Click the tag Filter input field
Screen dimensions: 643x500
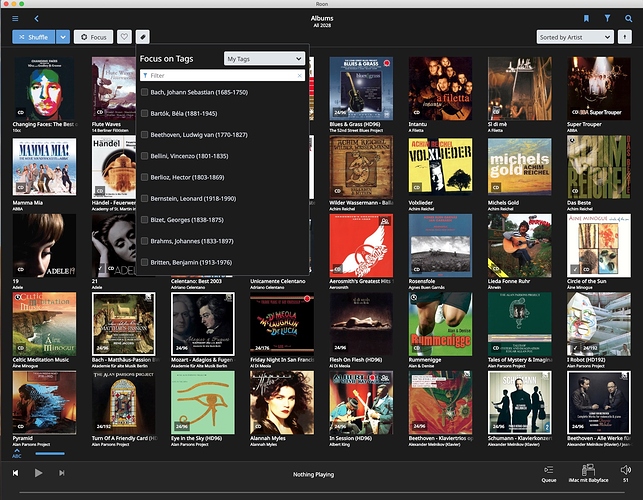click(222, 75)
